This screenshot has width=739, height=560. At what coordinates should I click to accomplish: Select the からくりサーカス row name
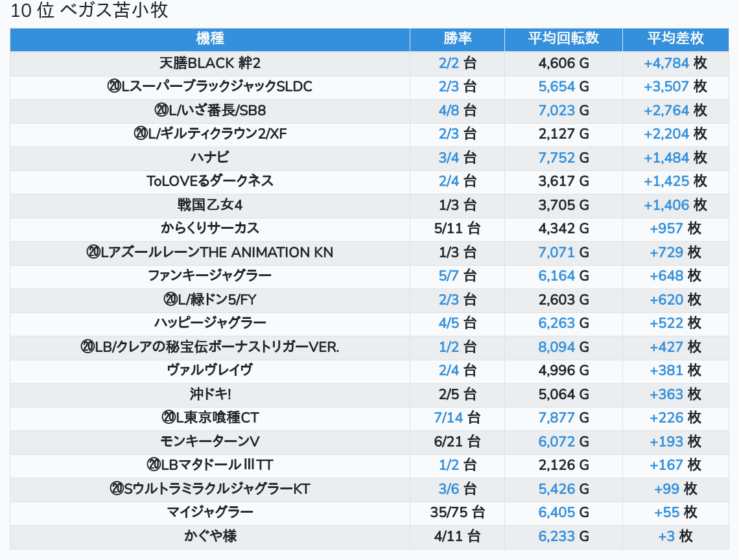tap(209, 228)
